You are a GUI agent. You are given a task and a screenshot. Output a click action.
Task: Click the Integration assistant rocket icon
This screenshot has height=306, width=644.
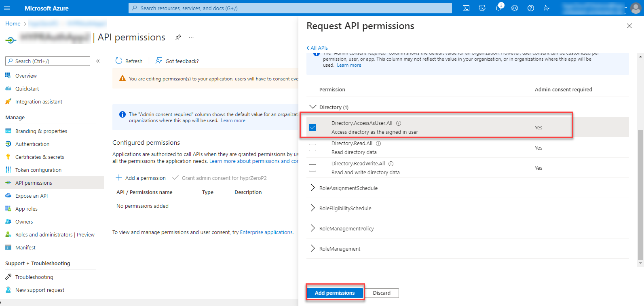coord(8,101)
